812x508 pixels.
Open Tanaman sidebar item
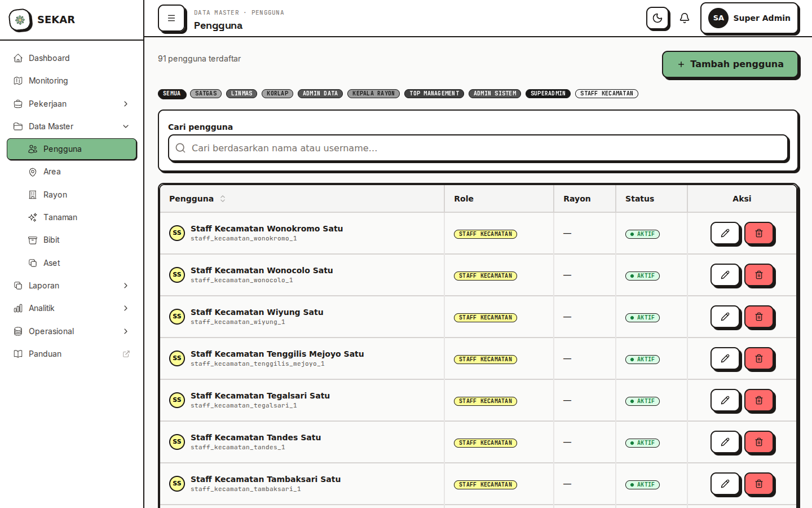72,217
